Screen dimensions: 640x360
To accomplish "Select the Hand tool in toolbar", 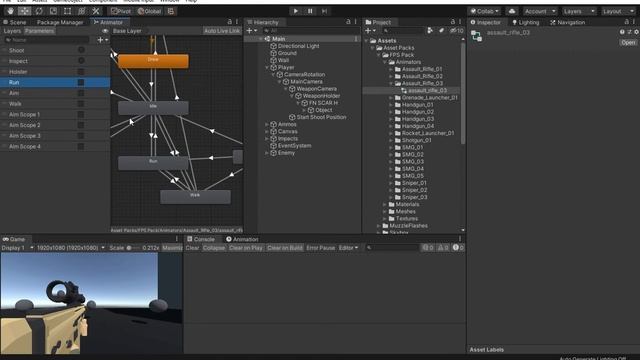I will coord(10,11).
